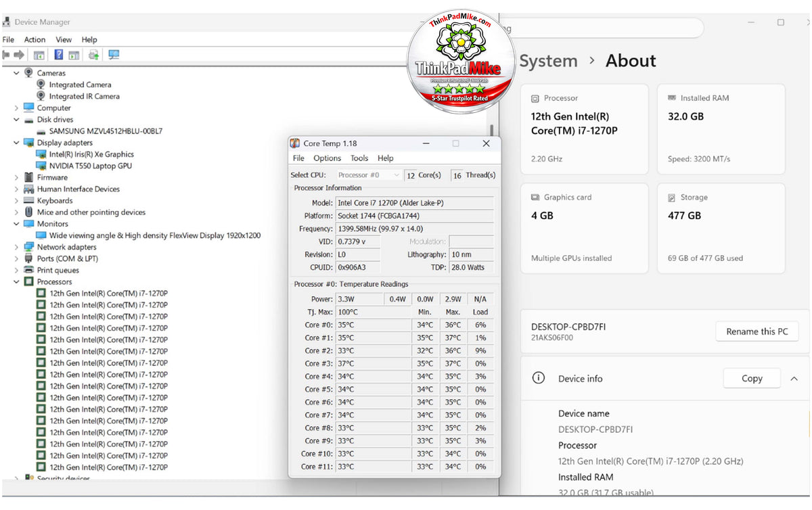Click the Update driver toolbar icon with green arrow
812x510 pixels.
point(93,55)
